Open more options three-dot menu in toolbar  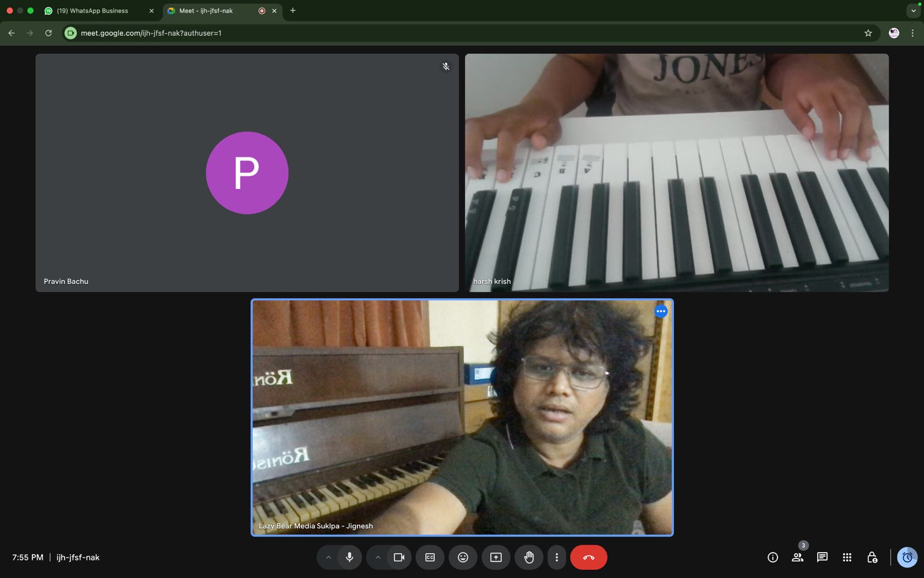[x=557, y=557]
